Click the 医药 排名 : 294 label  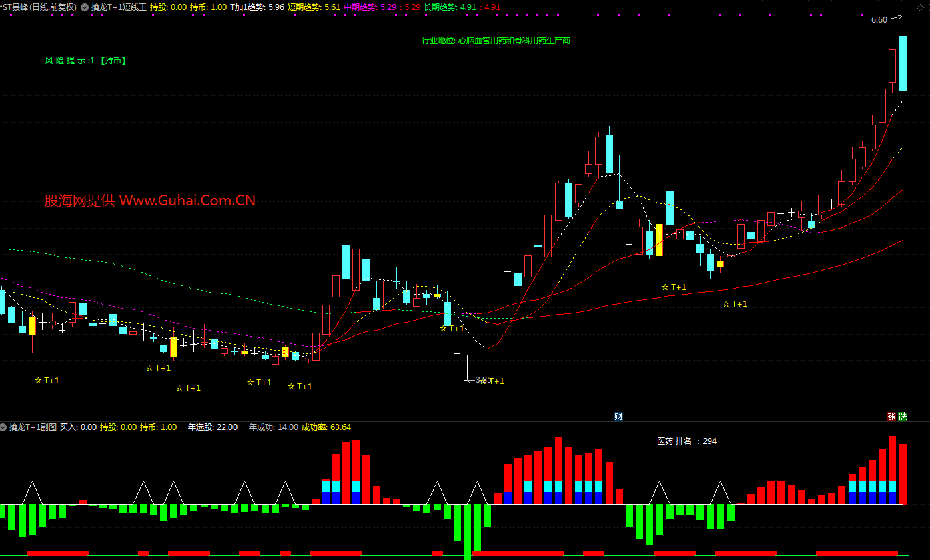point(686,441)
